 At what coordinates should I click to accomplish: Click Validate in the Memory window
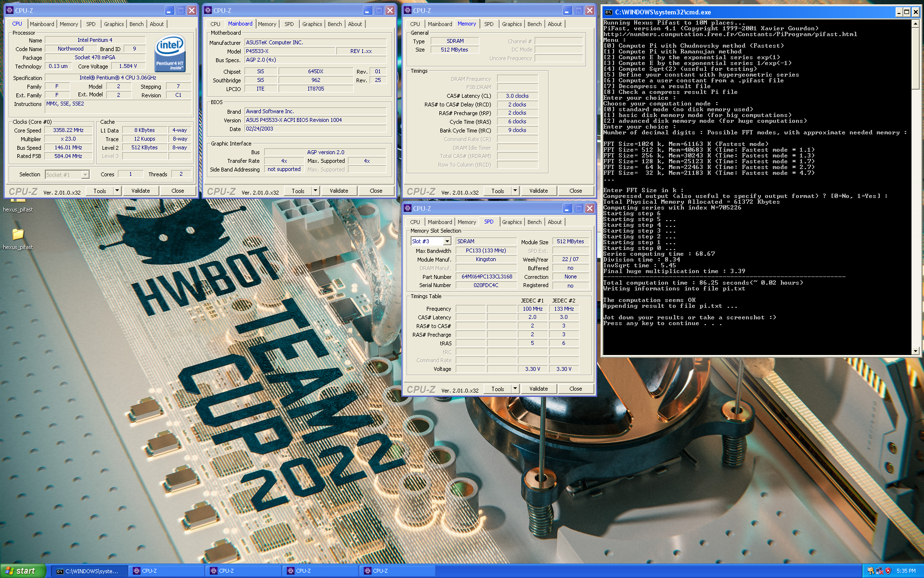click(x=539, y=191)
